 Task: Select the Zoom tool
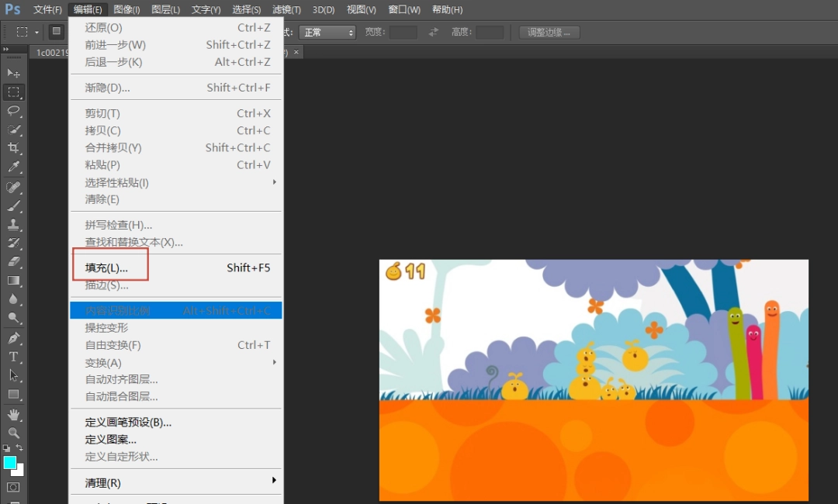[13, 433]
